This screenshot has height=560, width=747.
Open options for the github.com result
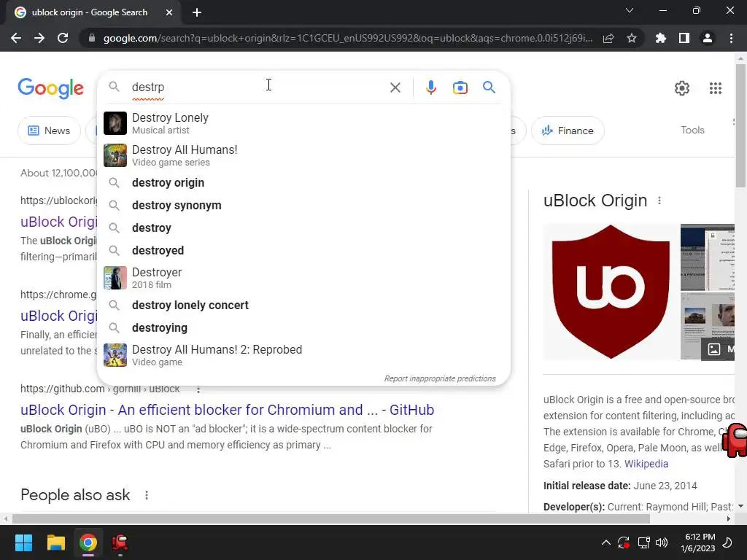click(198, 389)
